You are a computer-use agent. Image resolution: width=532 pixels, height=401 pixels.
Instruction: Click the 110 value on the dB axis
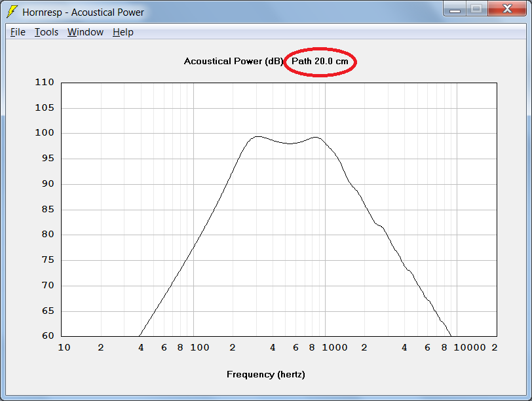point(45,82)
